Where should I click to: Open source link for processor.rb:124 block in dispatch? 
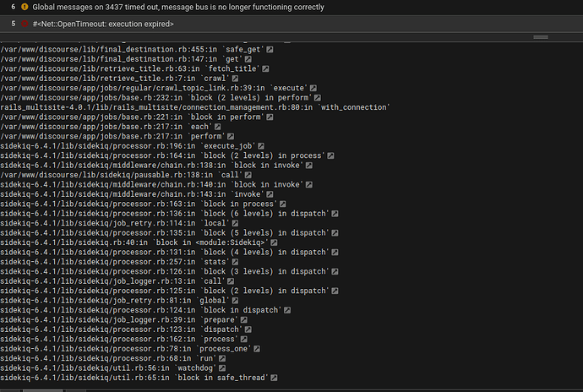287,311
